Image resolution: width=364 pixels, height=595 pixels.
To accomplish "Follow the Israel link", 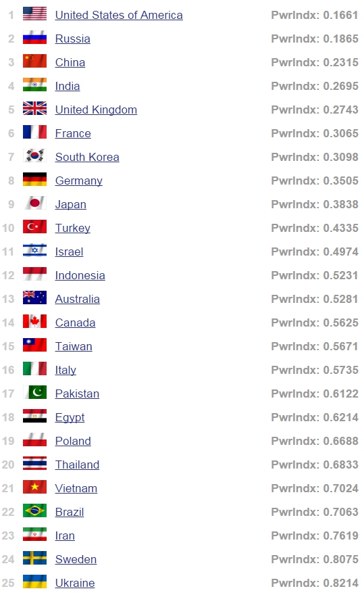I will click(x=69, y=252).
